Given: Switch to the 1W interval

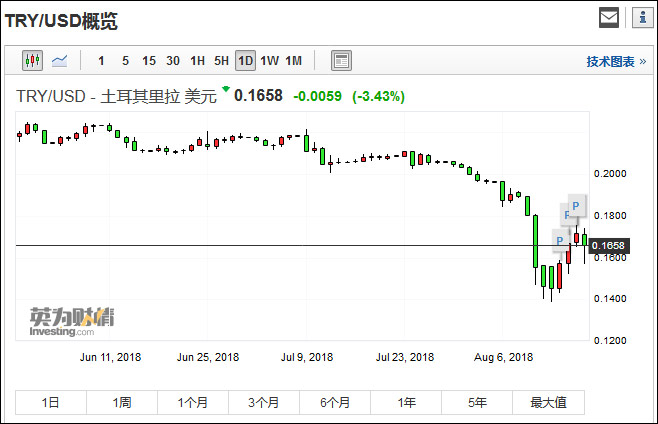Looking at the screenshot, I should [269, 61].
